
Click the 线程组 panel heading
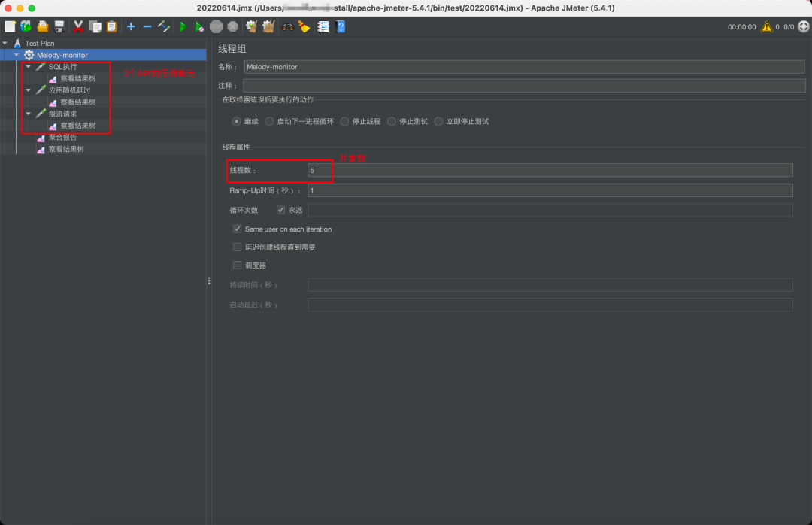232,49
